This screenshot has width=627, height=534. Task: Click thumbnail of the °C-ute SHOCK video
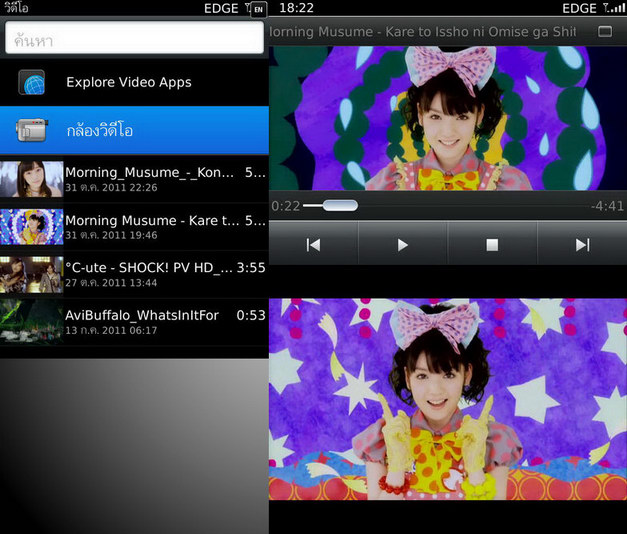pos(32,273)
